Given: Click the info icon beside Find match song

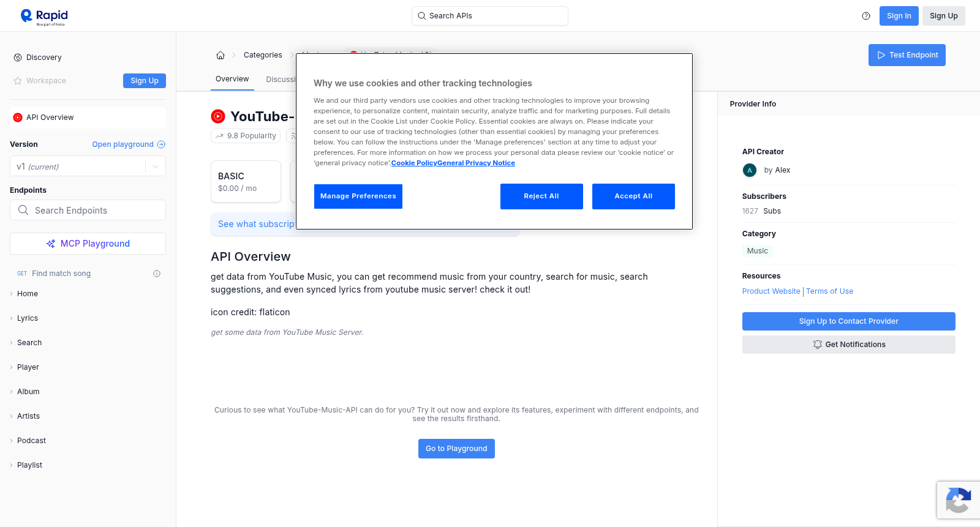Looking at the screenshot, I should [157, 274].
